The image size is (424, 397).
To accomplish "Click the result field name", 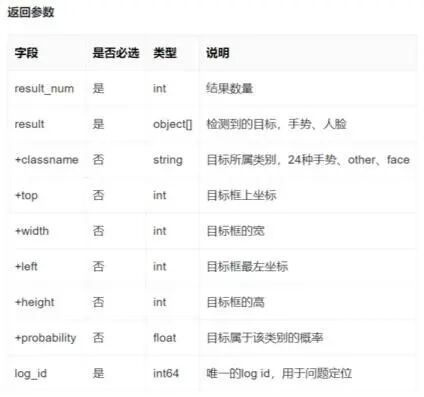I will coord(29,124).
